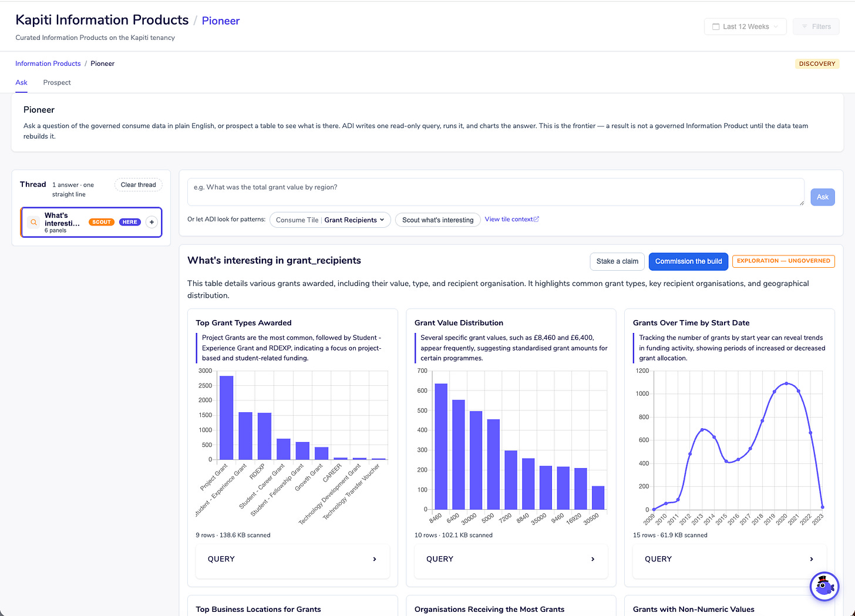Click the question input text field
Screen dimensions: 855x616
496,192
